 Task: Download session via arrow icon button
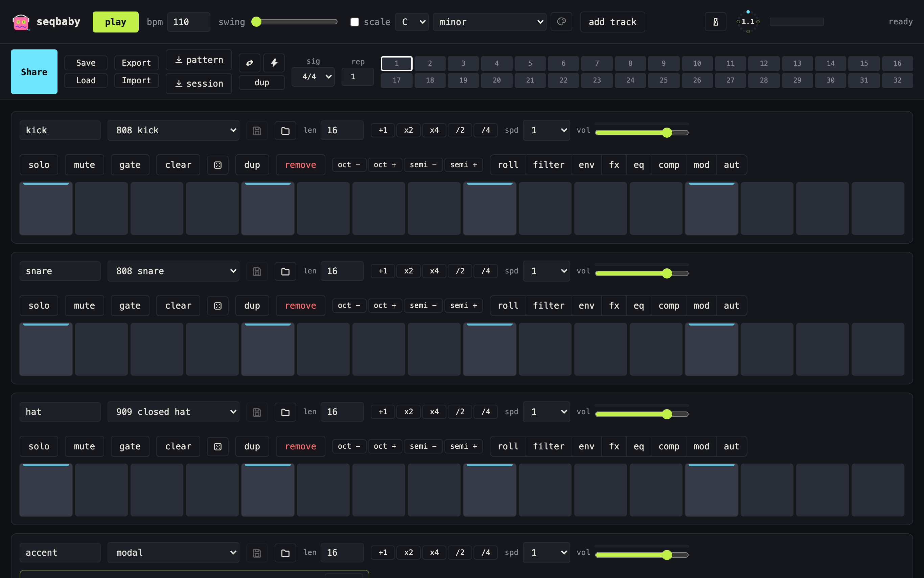[199, 83]
